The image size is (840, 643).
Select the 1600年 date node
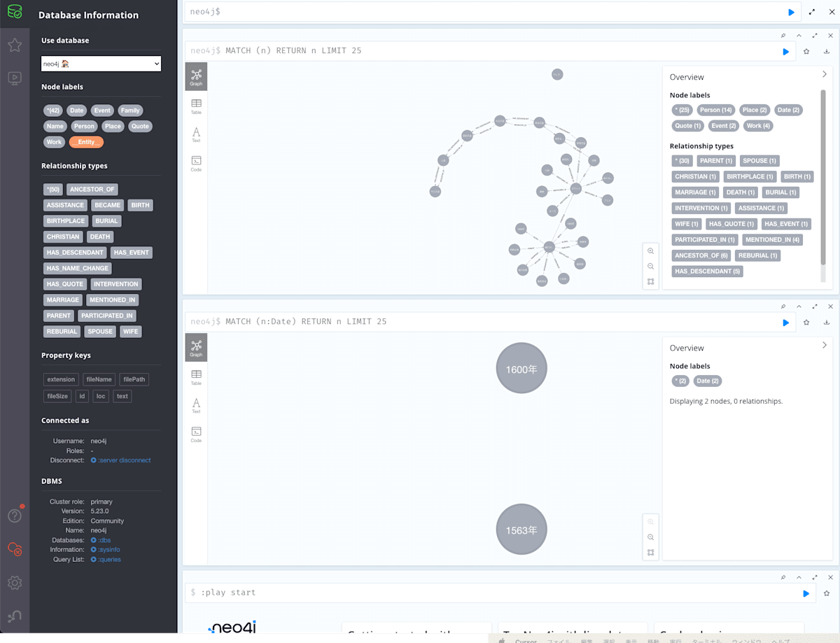[x=521, y=369]
